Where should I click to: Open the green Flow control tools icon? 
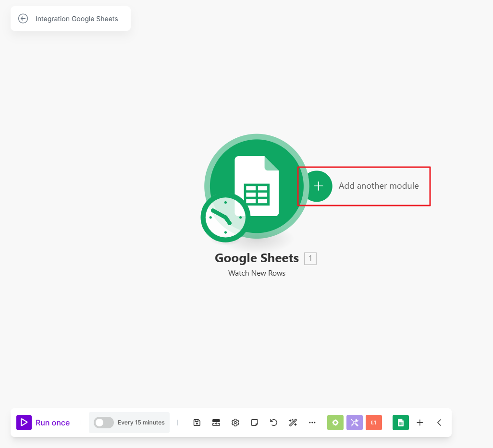[335, 423]
